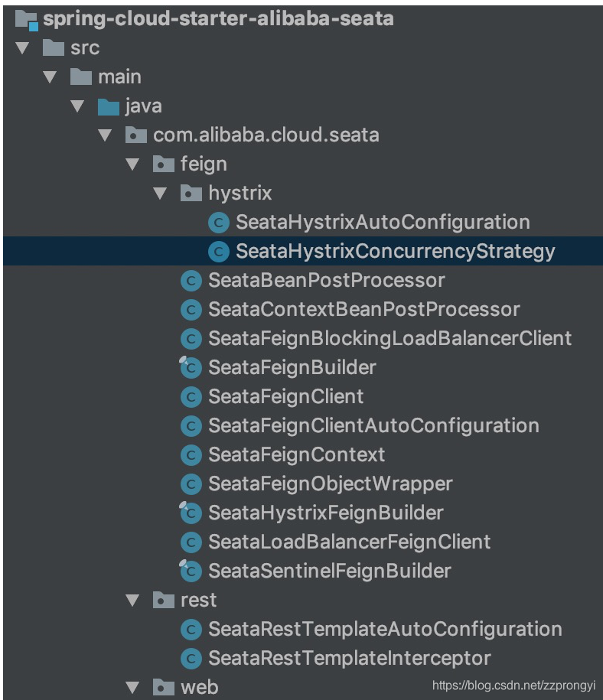603x700 pixels.
Task: Click the SeataSentinelFeignBuilder class icon
Action: pos(191,571)
